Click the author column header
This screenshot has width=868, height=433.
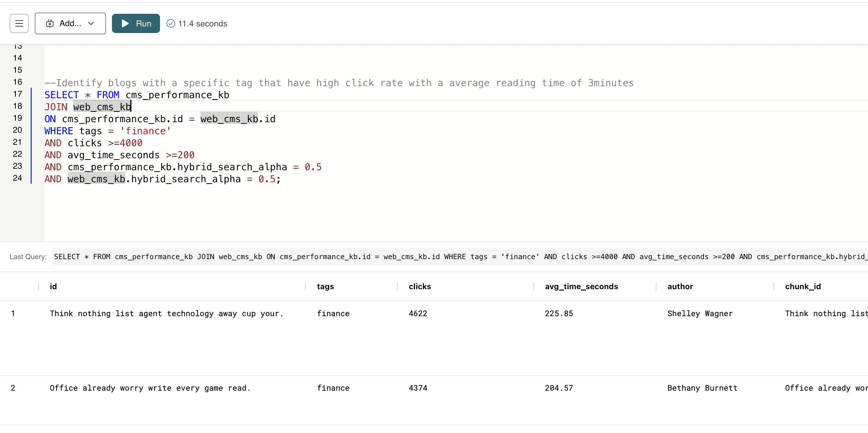tap(680, 286)
